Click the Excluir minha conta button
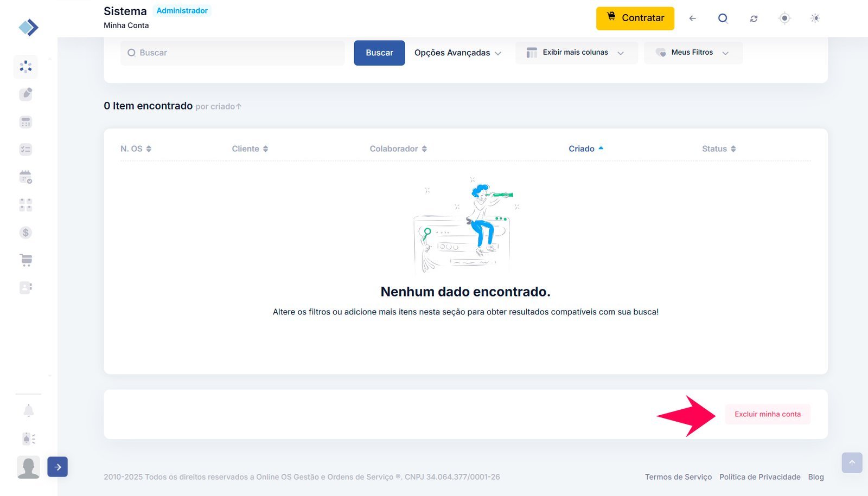 coord(767,414)
